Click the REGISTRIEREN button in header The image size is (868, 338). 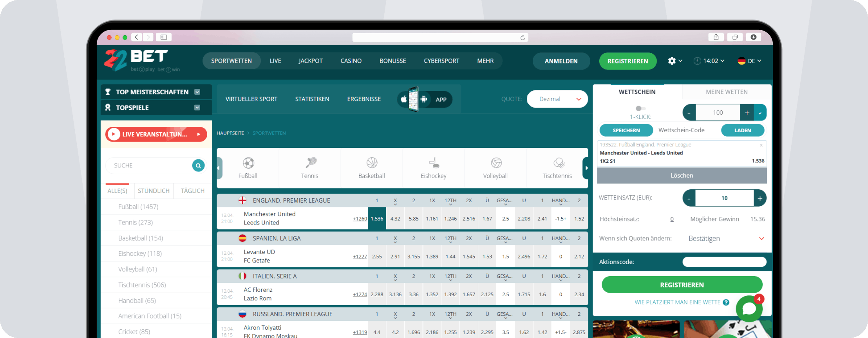click(x=628, y=61)
